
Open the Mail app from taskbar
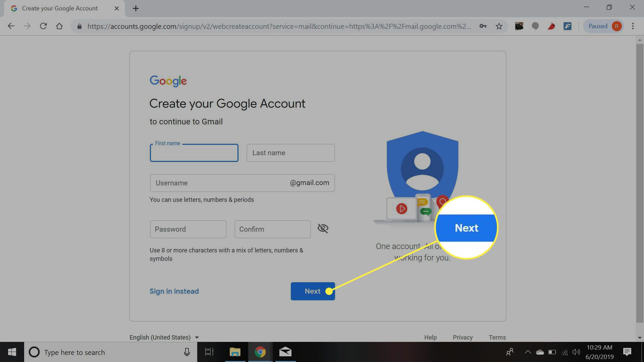pos(285,352)
